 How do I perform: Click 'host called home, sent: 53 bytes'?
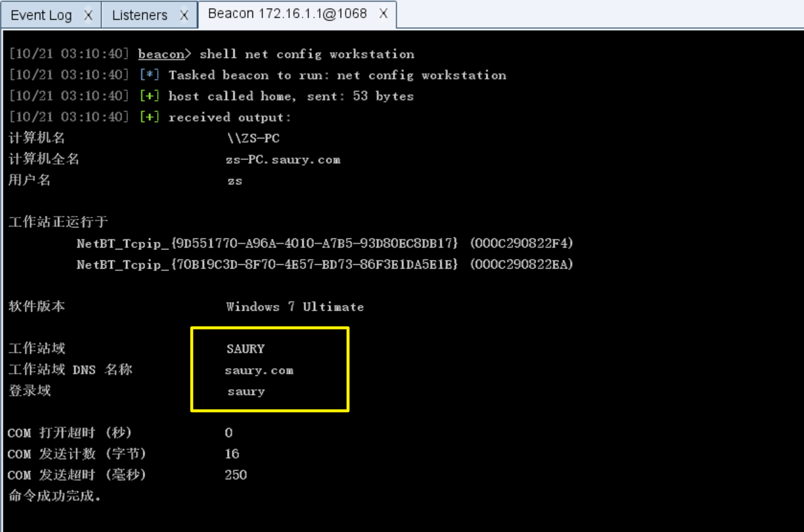(291, 96)
